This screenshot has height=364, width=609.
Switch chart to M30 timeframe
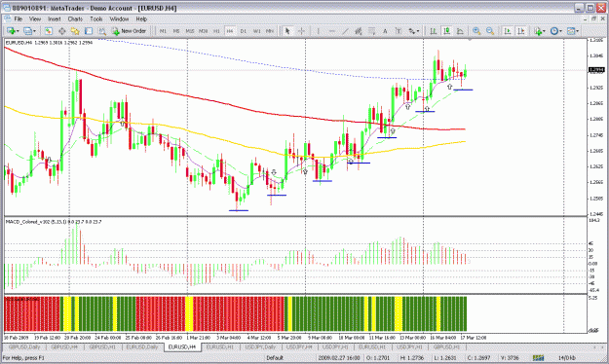pyautogui.click(x=203, y=31)
